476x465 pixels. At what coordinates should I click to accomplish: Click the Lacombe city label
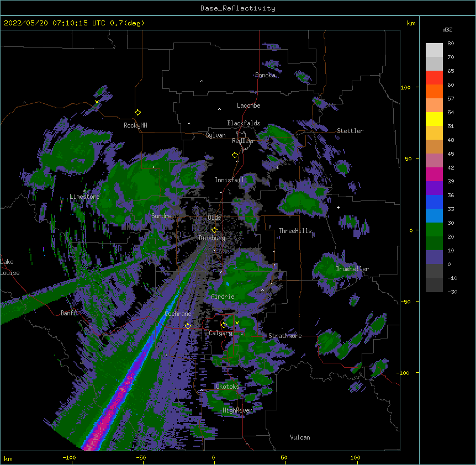pos(248,105)
